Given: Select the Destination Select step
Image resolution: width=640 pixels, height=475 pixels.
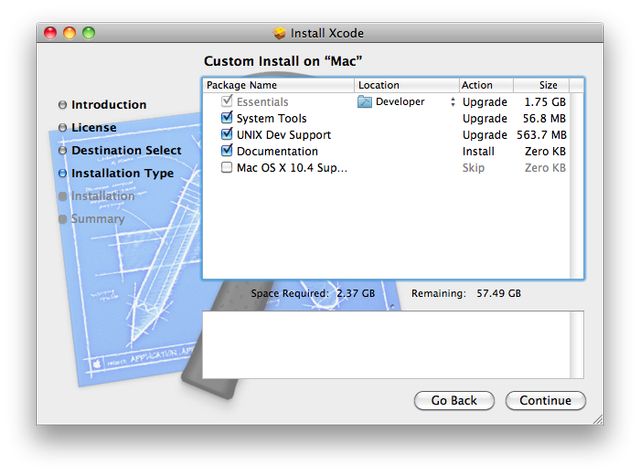Looking at the screenshot, I should pyautogui.click(x=127, y=151).
